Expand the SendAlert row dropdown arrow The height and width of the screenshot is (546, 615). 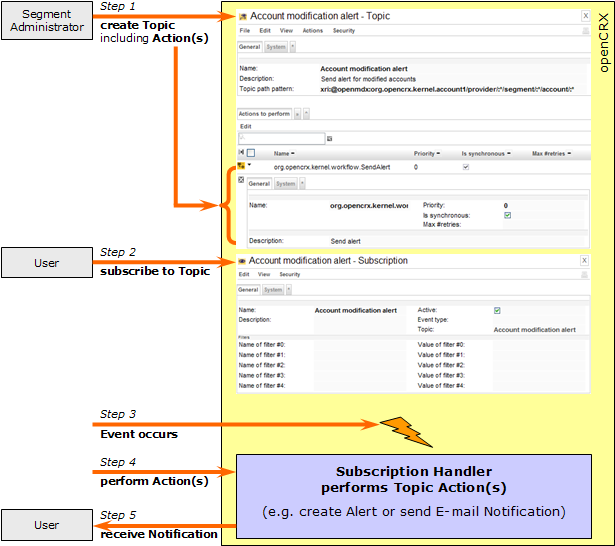coord(249,165)
